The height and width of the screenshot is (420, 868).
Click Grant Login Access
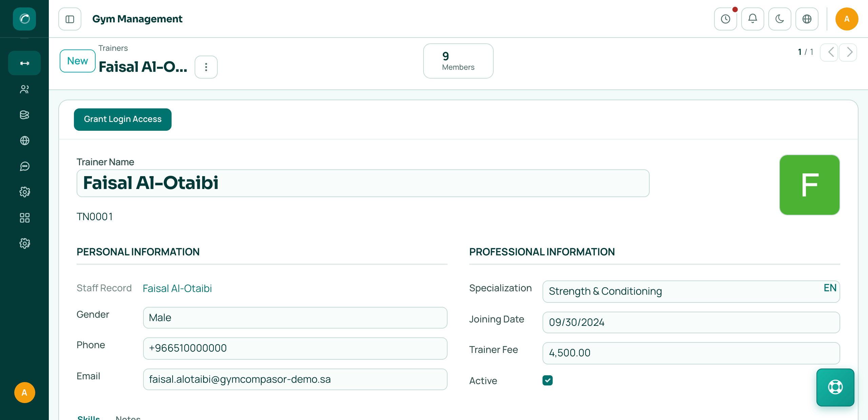[123, 119]
